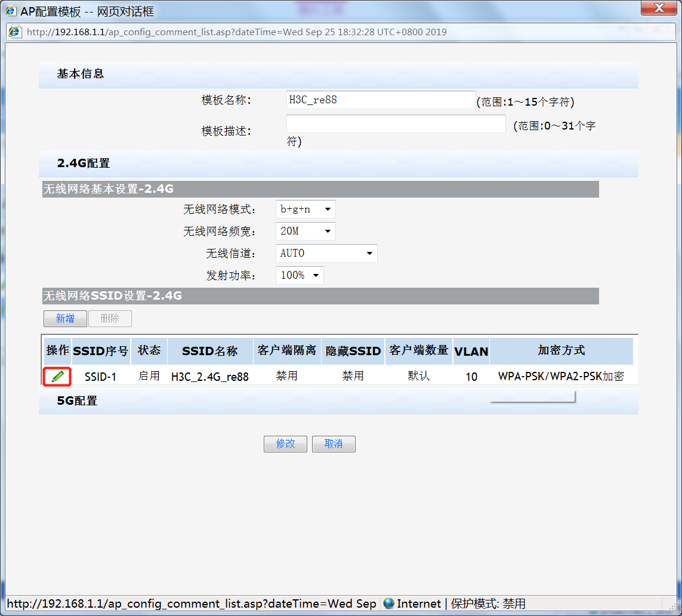Click the 2.4G配置 section header
Image resolution: width=682 pixels, height=616 pixels.
point(338,164)
